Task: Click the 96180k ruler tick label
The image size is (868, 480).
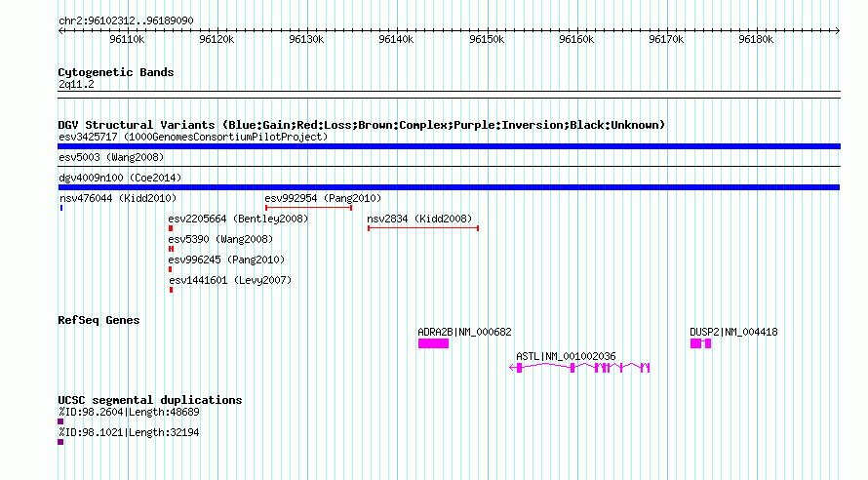Action: [x=756, y=40]
